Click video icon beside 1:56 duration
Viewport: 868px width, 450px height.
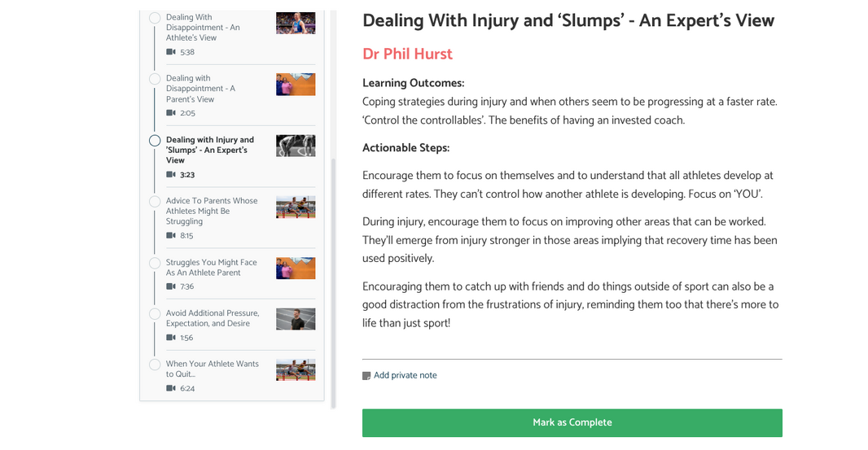[171, 338]
